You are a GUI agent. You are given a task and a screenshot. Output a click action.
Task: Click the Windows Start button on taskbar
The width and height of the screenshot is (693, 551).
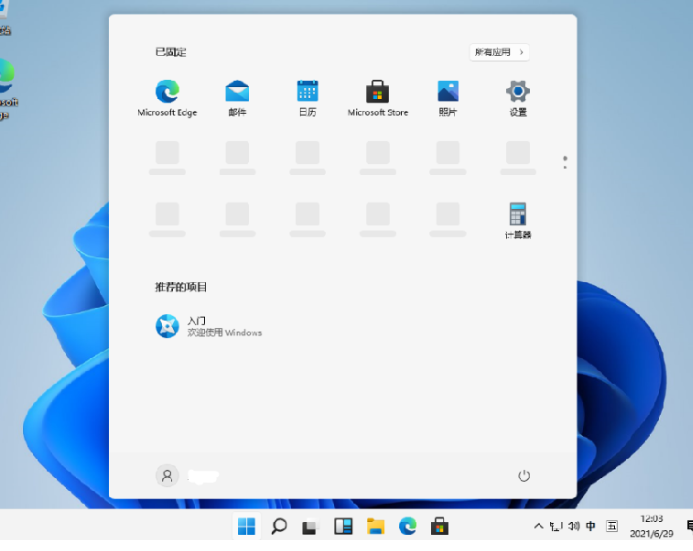(x=246, y=526)
